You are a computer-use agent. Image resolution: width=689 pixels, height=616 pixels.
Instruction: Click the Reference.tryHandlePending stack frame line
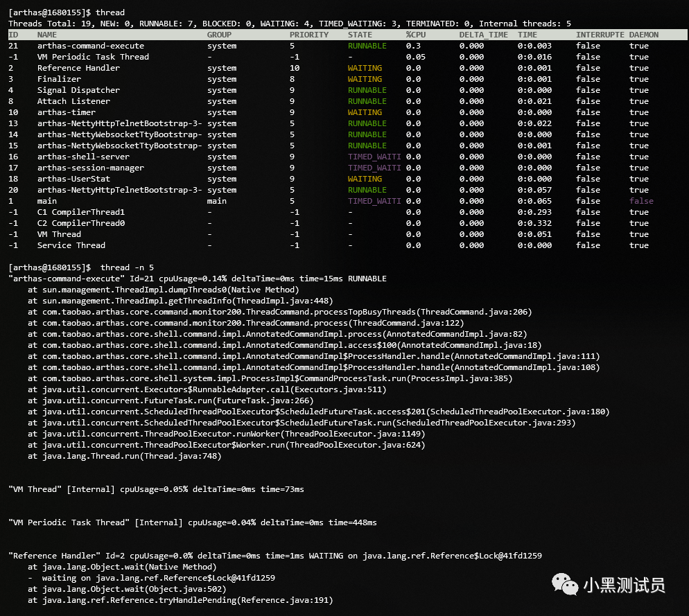pyautogui.click(x=181, y=600)
